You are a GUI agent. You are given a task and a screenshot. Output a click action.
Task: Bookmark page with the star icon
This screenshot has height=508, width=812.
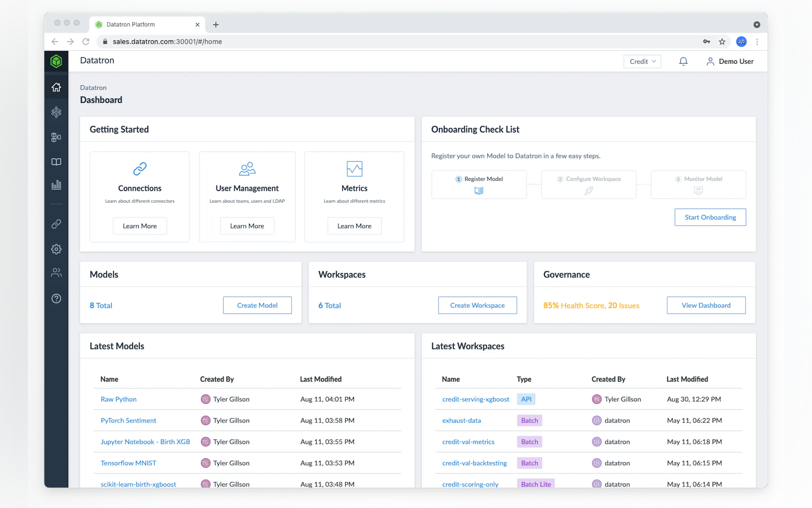point(722,42)
